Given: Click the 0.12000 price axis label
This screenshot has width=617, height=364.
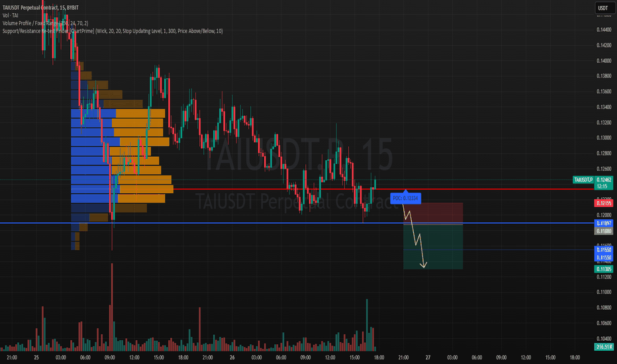Looking at the screenshot, I should coord(604,215).
